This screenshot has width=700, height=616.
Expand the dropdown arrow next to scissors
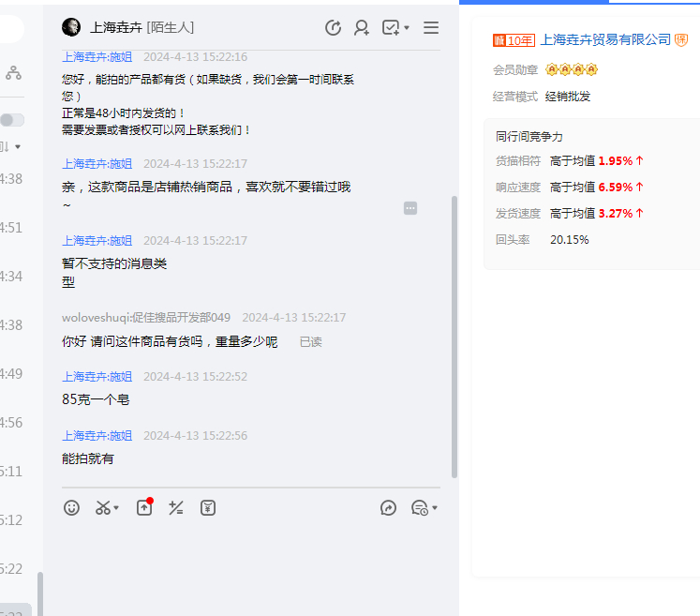[117, 508]
